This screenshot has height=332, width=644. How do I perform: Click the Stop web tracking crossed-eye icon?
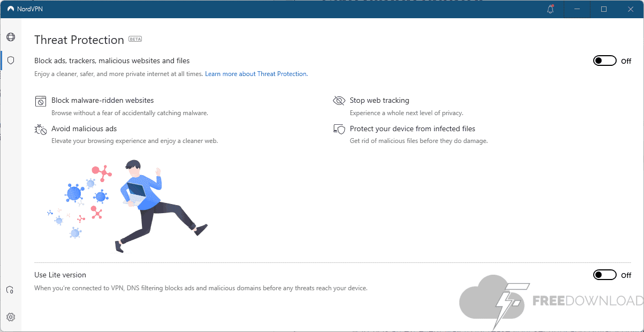pos(339,101)
